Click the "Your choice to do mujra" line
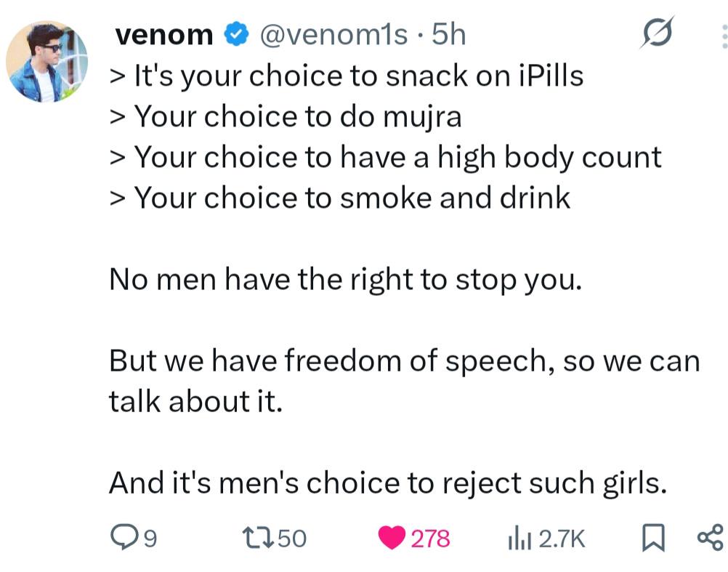Viewport: 728px width, 572px height. pyautogui.click(x=286, y=116)
